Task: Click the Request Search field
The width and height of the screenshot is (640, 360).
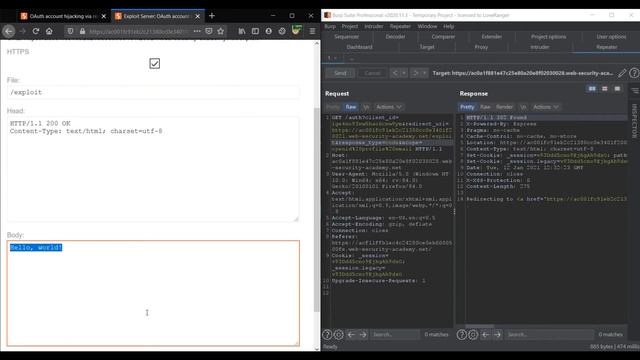Action: (x=395, y=335)
